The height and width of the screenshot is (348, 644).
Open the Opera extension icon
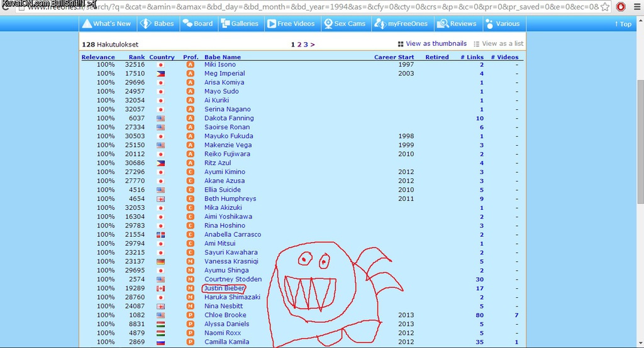pos(621,7)
